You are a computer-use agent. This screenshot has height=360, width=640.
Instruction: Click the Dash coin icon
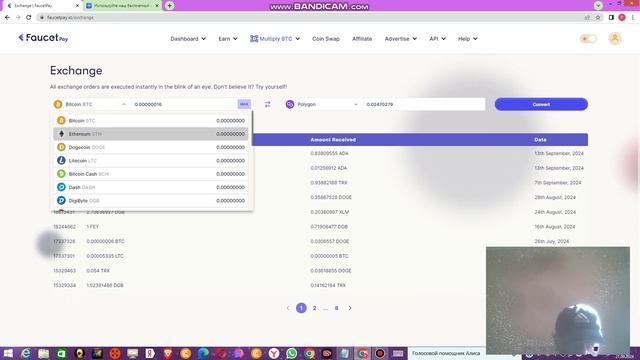pyautogui.click(x=61, y=187)
